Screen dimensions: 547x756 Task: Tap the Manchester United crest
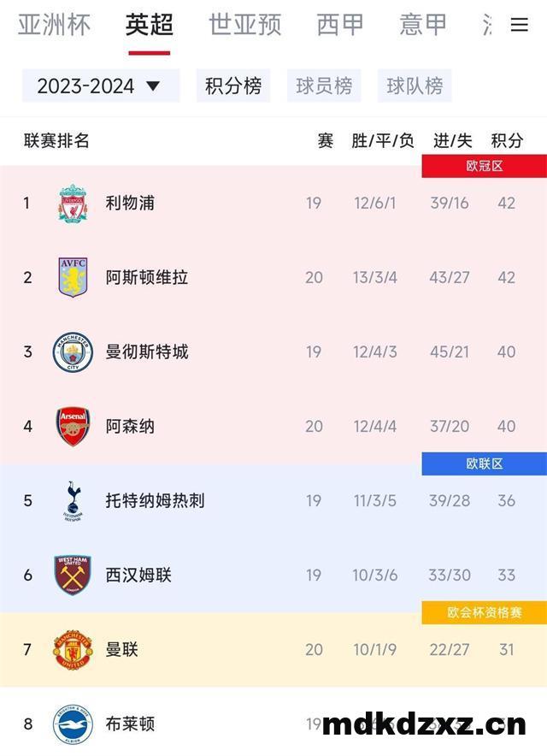73,649
